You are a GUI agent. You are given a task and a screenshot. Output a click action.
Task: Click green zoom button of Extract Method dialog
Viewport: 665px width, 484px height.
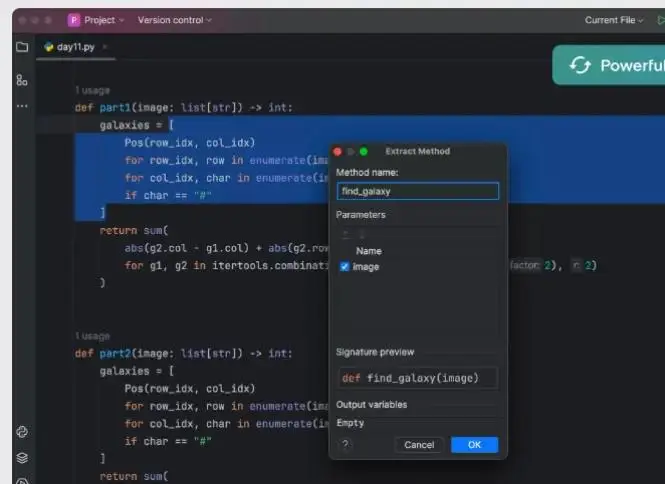[363, 151]
